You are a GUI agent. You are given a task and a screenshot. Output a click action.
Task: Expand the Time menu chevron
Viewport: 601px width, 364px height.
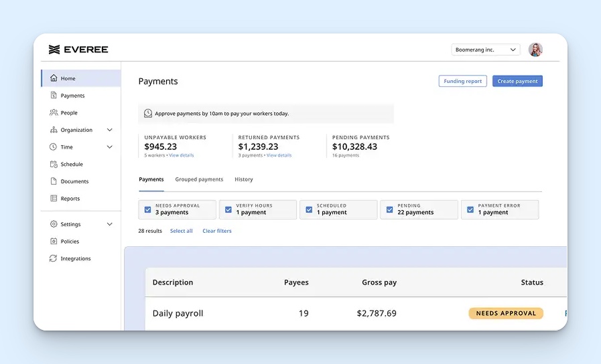[x=110, y=147]
